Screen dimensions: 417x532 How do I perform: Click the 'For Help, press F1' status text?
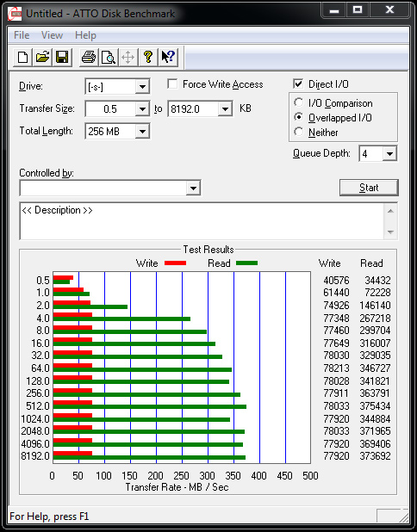point(49,517)
